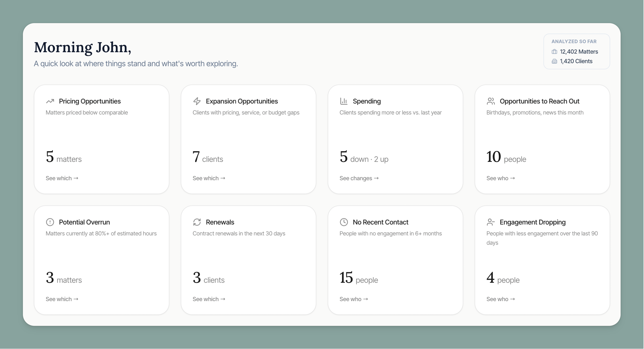Screen dimensions: 644x349
Task: Open 'See which' under Pricing Opportunities
Action: click(62, 178)
